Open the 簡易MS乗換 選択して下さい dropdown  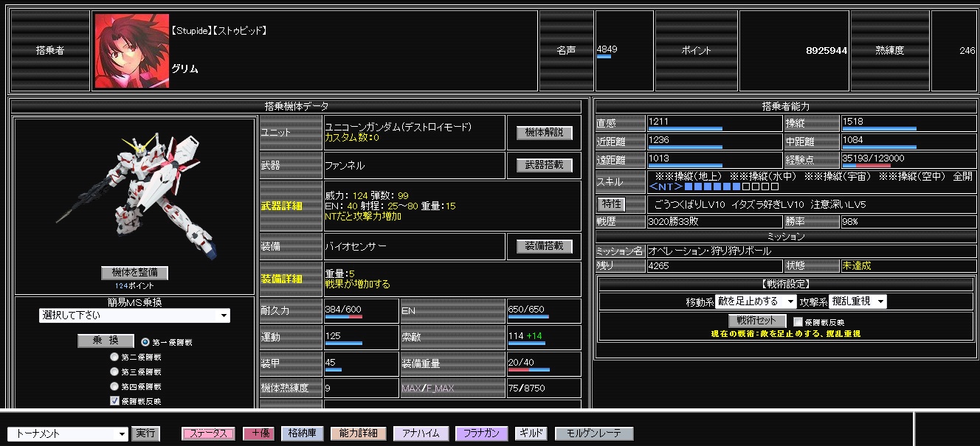point(134,316)
